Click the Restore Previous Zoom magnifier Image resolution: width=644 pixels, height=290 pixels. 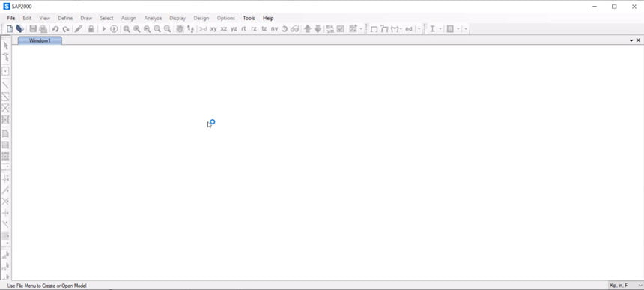click(147, 29)
